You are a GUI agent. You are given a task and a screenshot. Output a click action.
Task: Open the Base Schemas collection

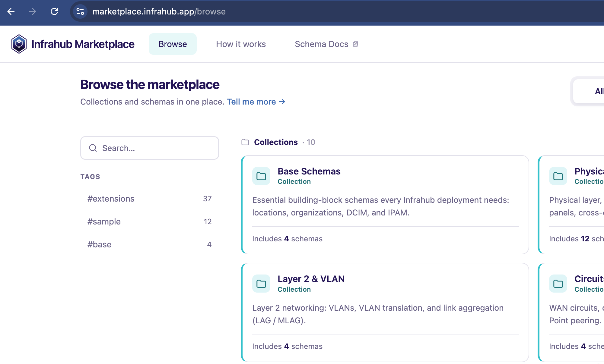309,171
